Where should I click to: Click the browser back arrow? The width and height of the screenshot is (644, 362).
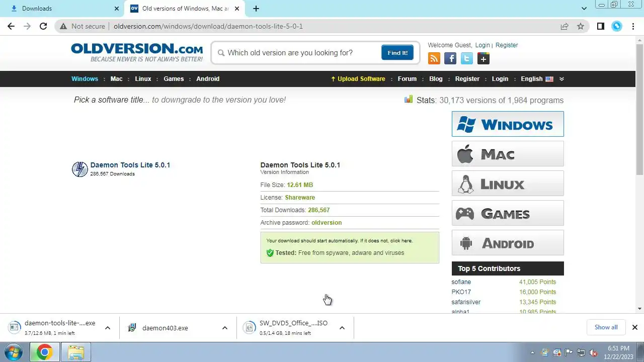pyautogui.click(x=11, y=26)
